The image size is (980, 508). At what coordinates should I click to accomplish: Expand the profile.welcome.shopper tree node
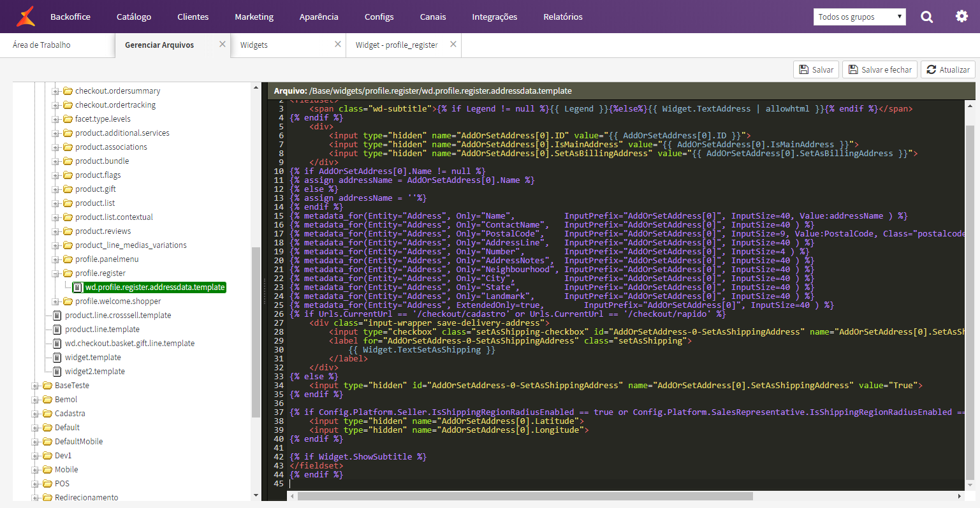55,302
